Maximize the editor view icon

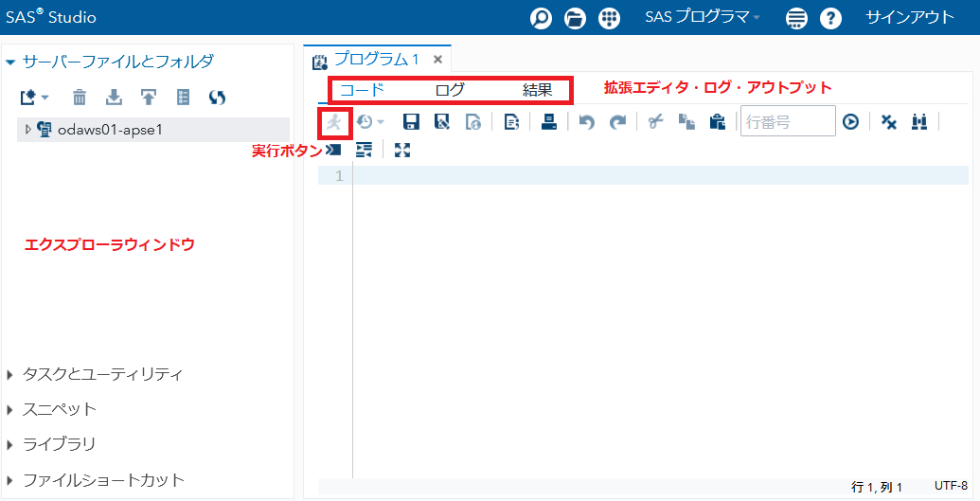tap(402, 150)
